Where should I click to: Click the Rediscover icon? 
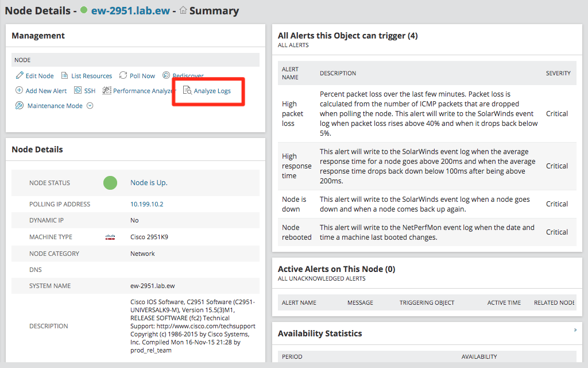[x=166, y=76]
